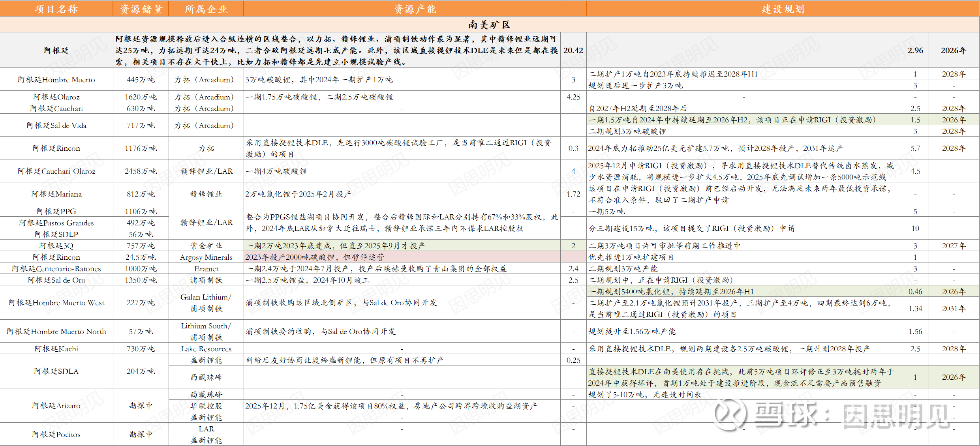980x446 pixels.
Task: Select the 445万吨 reserve cell
Action: click(141, 80)
